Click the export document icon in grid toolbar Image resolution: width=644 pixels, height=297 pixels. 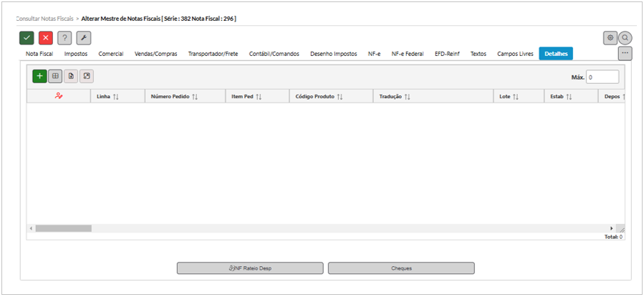click(x=71, y=76)
